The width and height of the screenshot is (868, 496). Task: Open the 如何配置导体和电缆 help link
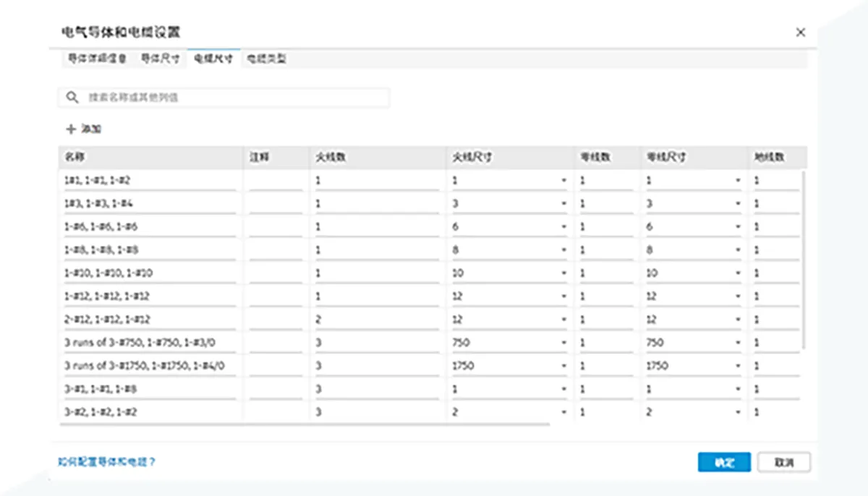(107, 461)
